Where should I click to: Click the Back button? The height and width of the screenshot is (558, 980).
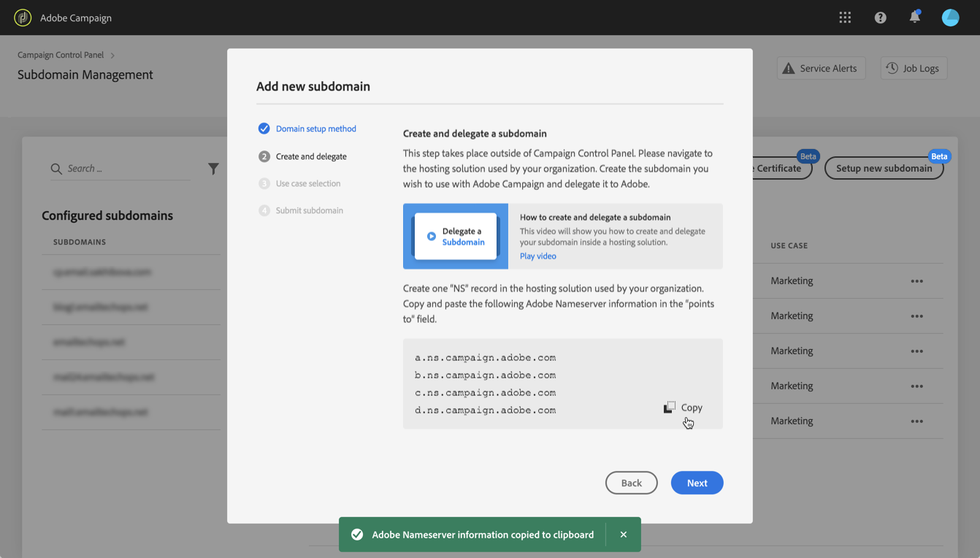[632, 483]
